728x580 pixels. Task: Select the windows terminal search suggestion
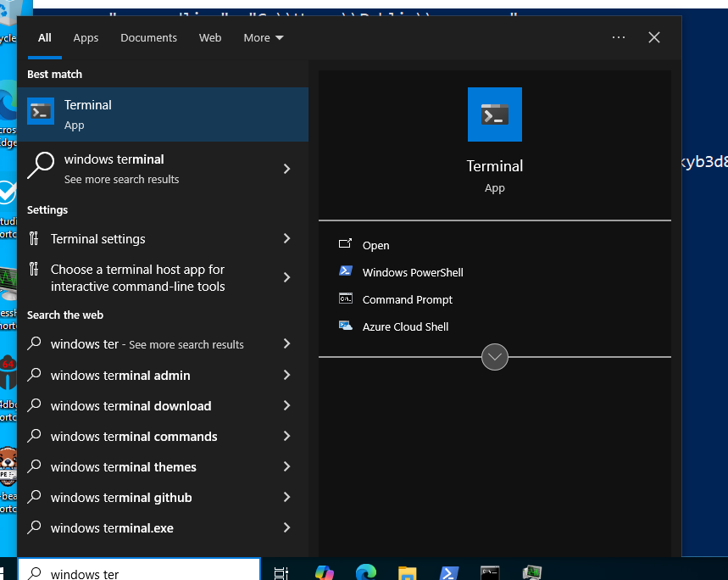[163, 169]
